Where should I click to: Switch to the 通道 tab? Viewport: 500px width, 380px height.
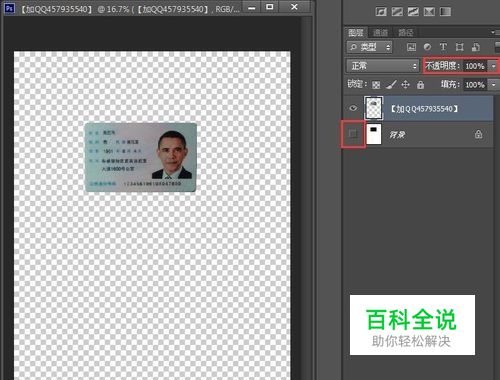(380, 32)
